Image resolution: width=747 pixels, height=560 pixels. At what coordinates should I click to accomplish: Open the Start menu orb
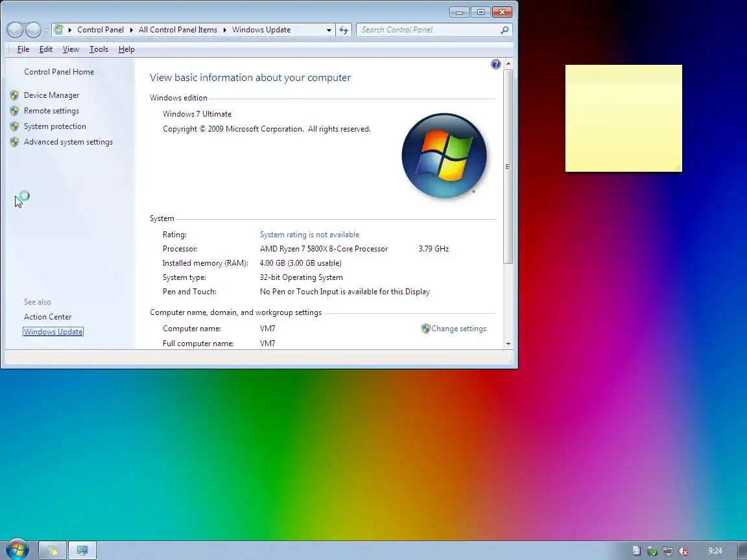[x=17, y=549]
